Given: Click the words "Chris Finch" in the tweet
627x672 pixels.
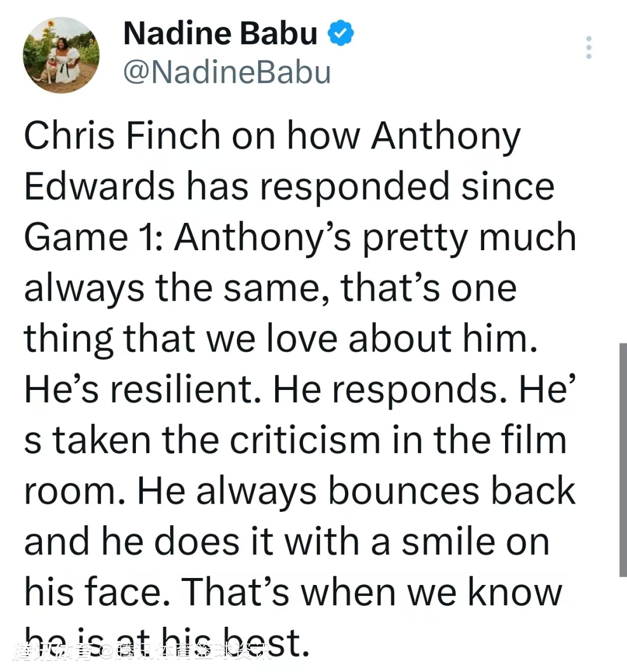Looking at the screenshot, I should (122, 136).
